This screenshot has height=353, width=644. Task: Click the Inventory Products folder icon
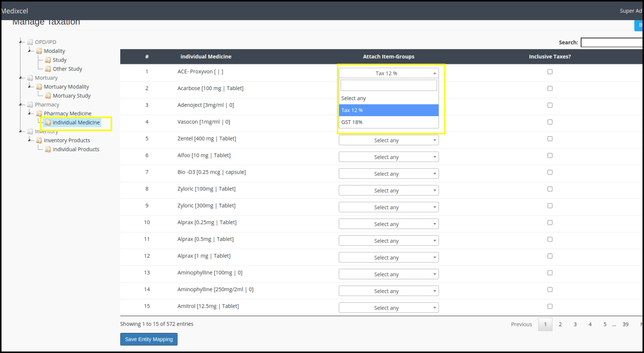pyautogui.click(x=39, y=140)
